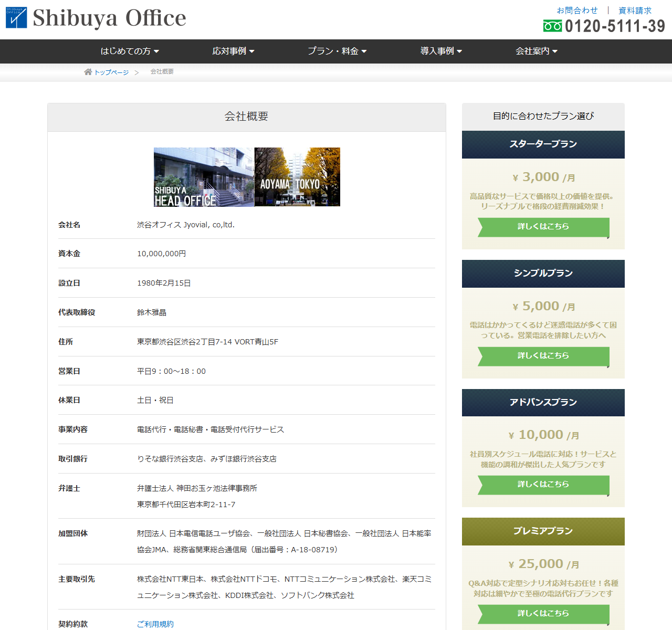Click the Aoyama Tokyo photo

[297, 177]
